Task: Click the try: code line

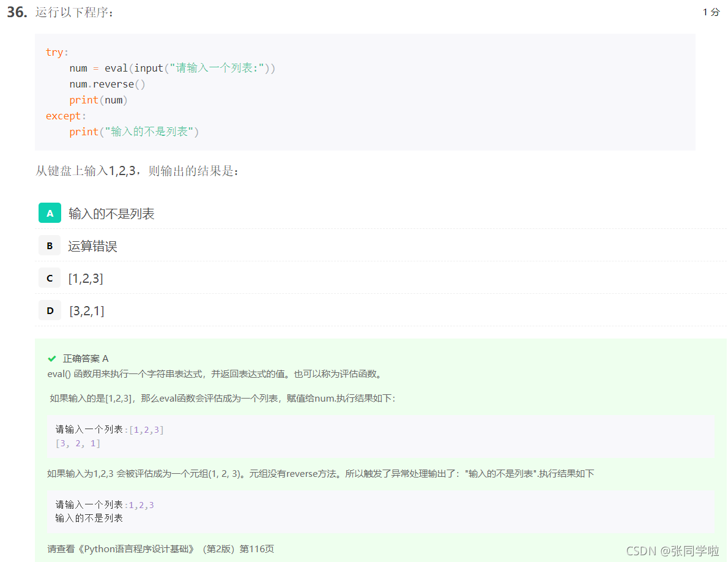Action: [57, 52]
